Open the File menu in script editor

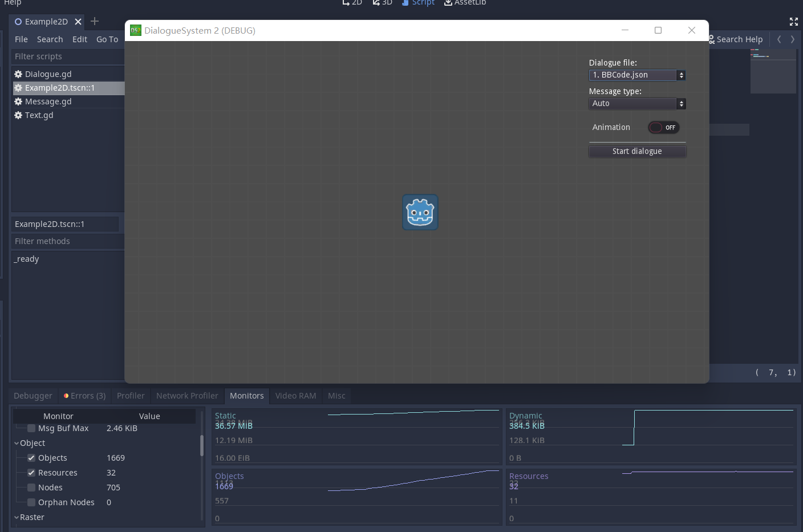coord(21,39)
